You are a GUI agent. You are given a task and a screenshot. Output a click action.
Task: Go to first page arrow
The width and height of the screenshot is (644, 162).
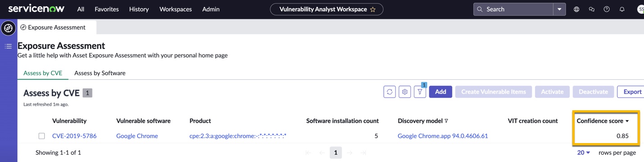pos(308,153)
